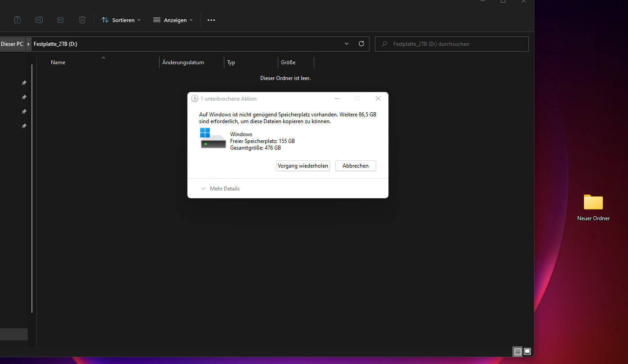This screenshot has height=364, width=628.
Task: Click the 'Freier Speicherplatz: 155 GB' text
Action: point(263,141)
